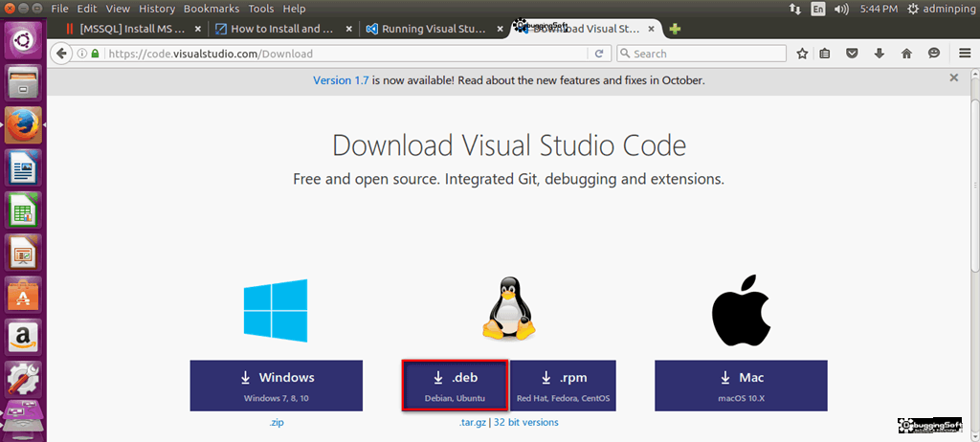This screenshot has width=980, height=442.
Task: Open the Version 1.7 link
Action: 341,80
